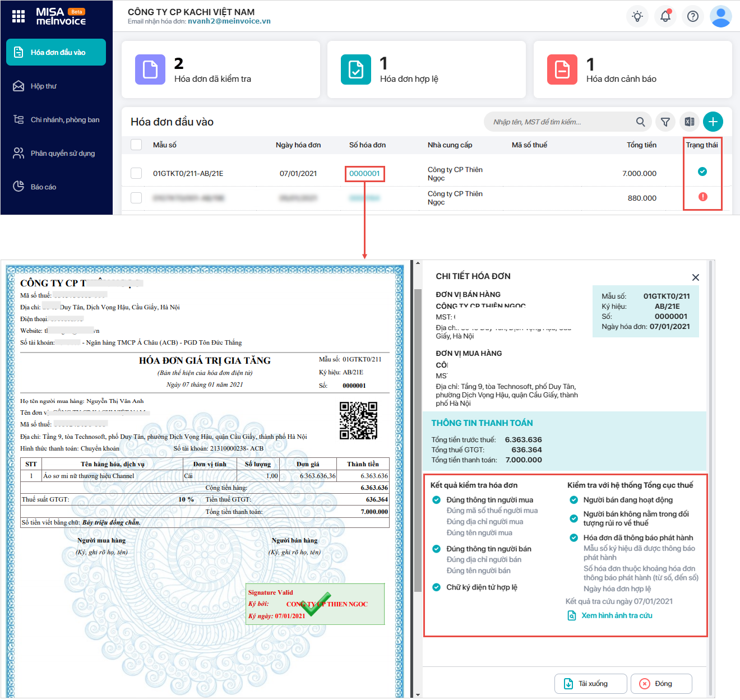740x700 pixels.
Task: Check the 01GTKT0/211-AB/21E invoice row
Action: (136, 173)
